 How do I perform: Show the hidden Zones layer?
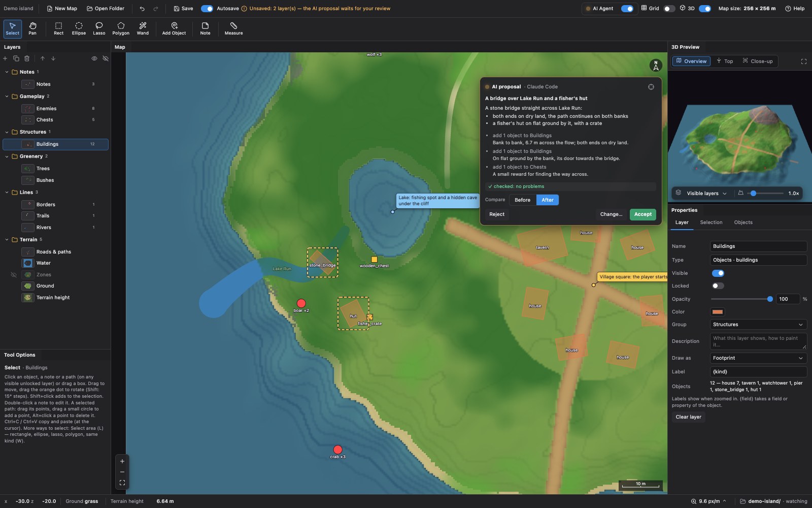[x=14, y=275]
